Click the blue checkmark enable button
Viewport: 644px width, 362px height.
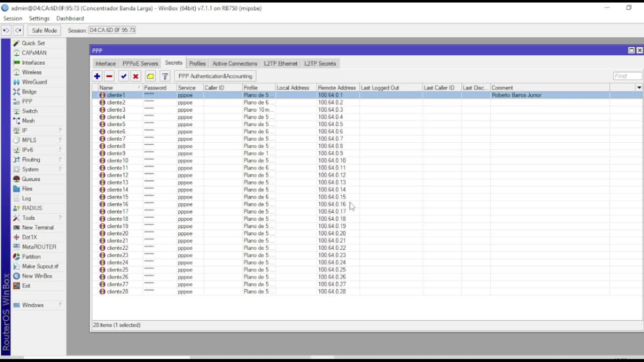pos(123,76)
